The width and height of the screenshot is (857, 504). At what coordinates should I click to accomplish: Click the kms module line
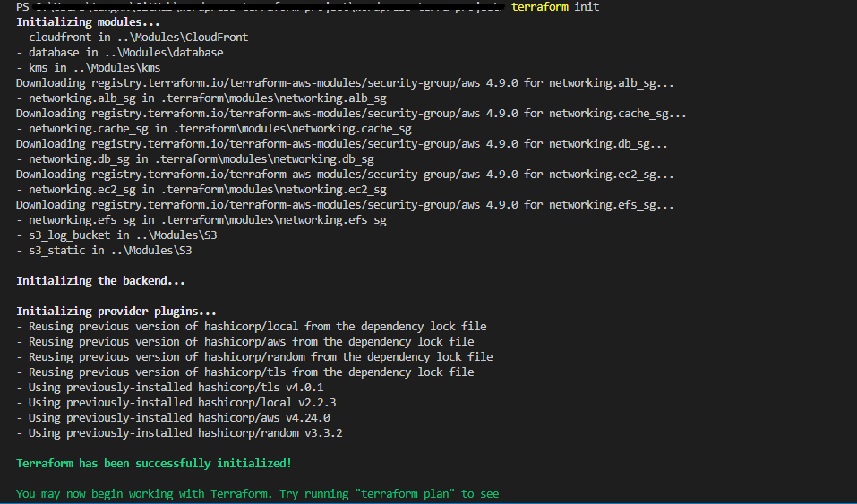[x=89, y=68]
